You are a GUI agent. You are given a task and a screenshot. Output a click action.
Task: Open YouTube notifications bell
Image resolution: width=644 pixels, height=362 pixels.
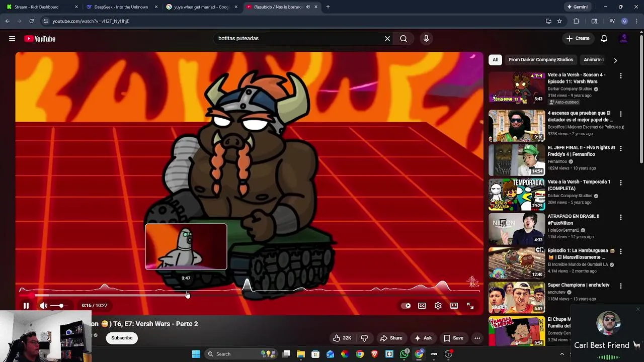point(604,38)
